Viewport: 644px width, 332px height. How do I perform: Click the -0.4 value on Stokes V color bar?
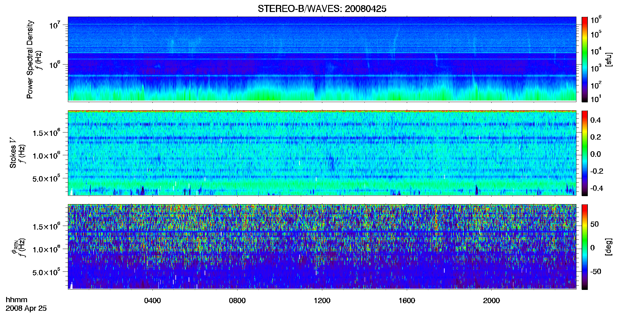pos(597,188)
